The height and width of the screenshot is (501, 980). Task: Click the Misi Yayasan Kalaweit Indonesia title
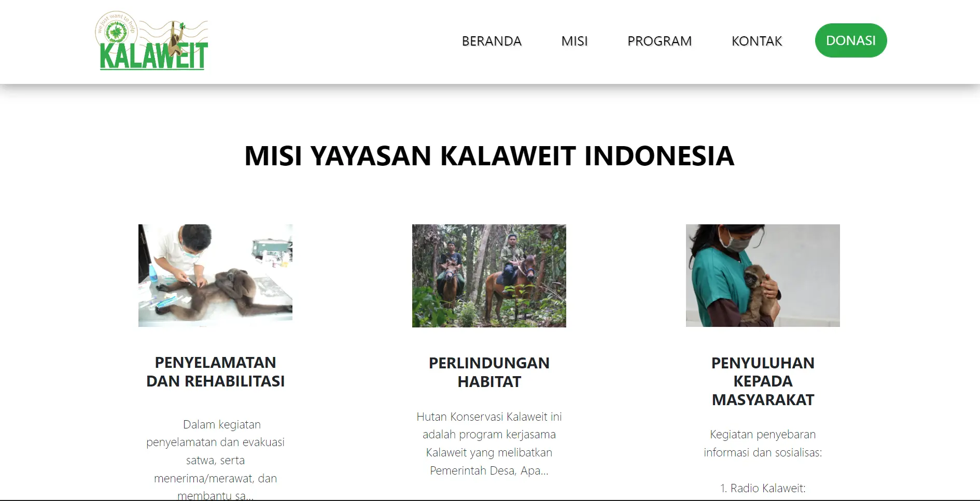pyautogui.click(x=489, y=156)
